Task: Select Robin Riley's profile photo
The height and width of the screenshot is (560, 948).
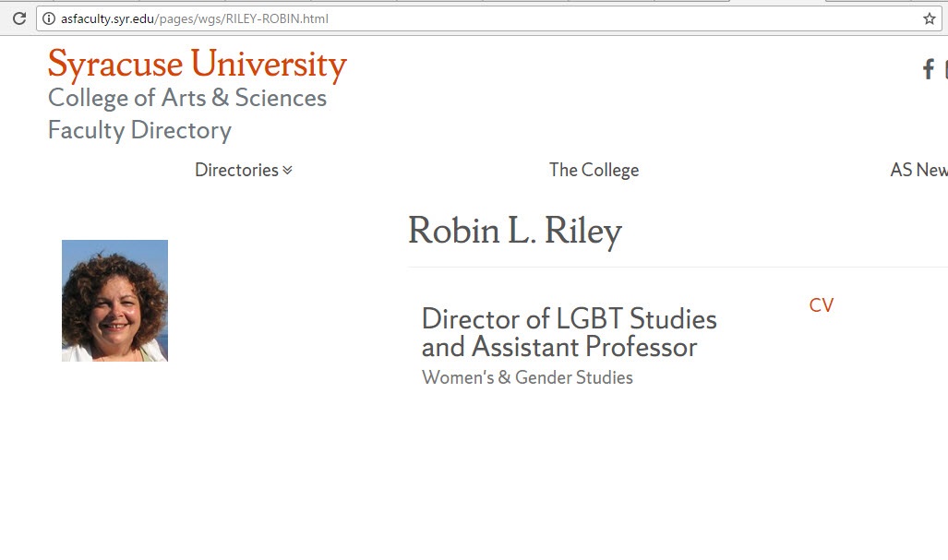Action: [x=114, y=299]
